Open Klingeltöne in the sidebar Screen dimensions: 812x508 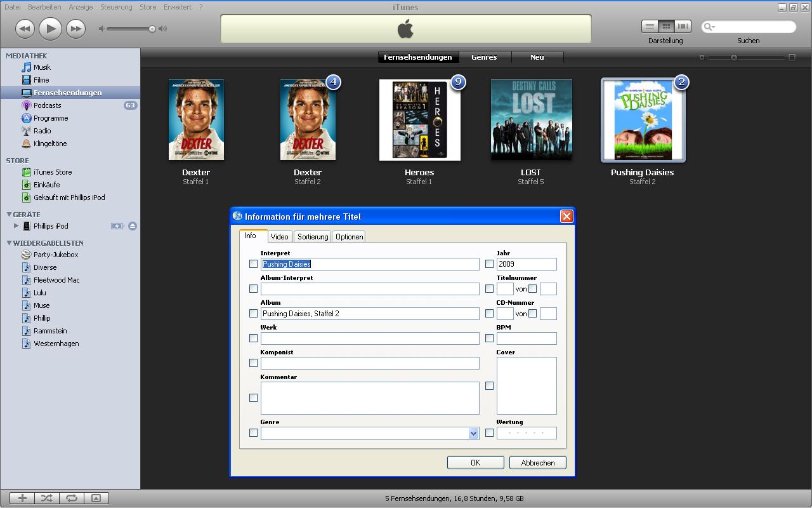click(x=50, y=144)
